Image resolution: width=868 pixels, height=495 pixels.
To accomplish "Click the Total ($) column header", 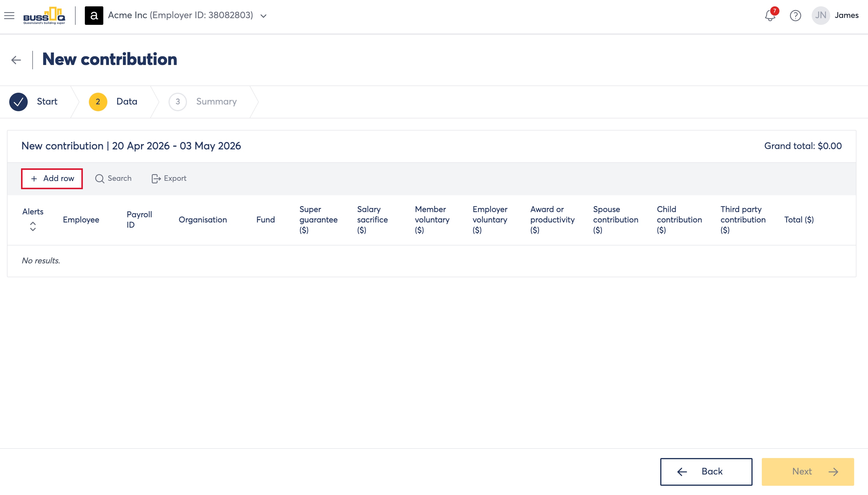I will (x=799, y=219).
